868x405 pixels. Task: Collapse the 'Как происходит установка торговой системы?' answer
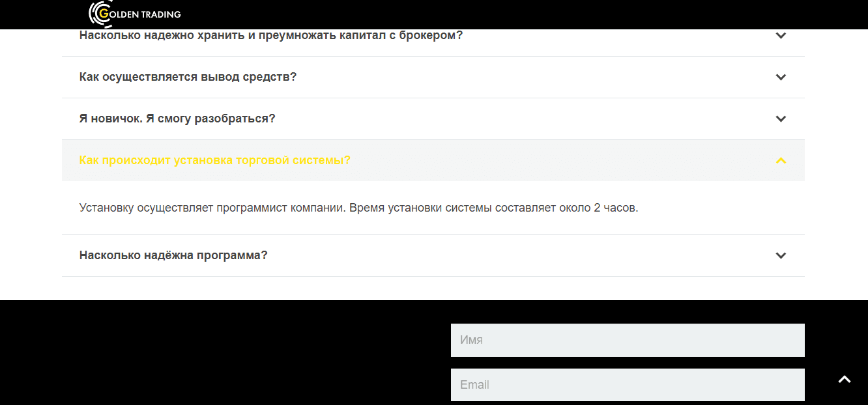[x=215, y=160]
